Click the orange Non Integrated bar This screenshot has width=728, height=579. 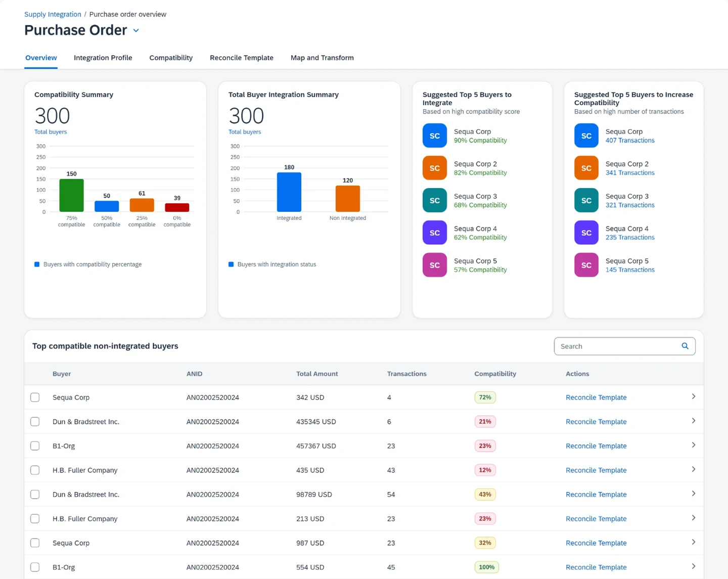(348, 199)
